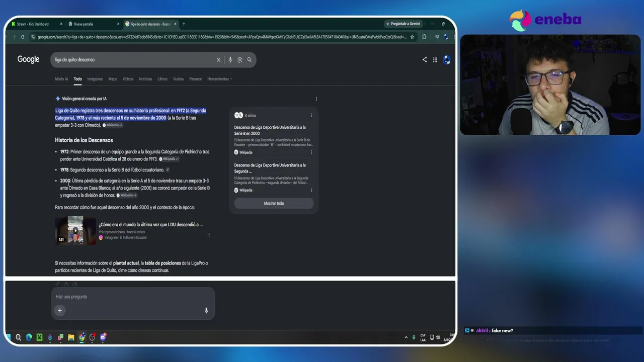Switch to Chrome on the taskbar

coord(82,337)
